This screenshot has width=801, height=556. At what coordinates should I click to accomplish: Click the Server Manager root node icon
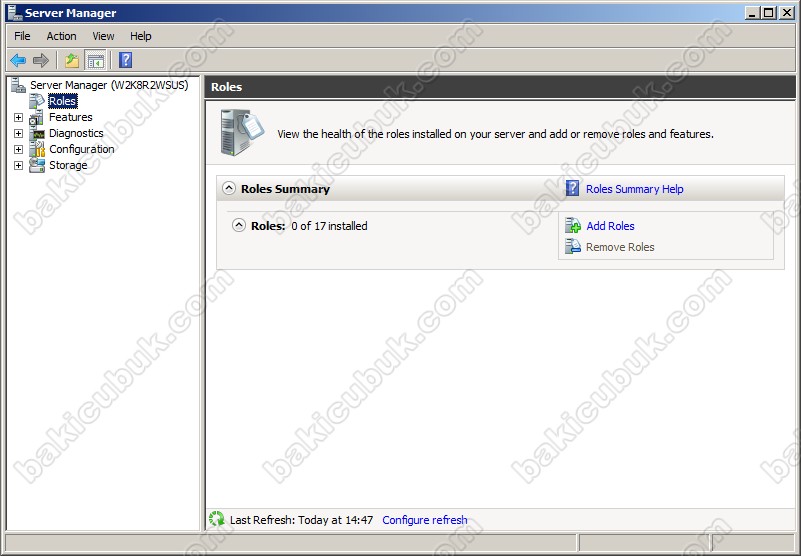pyautogui.click(x=18, y=85)
